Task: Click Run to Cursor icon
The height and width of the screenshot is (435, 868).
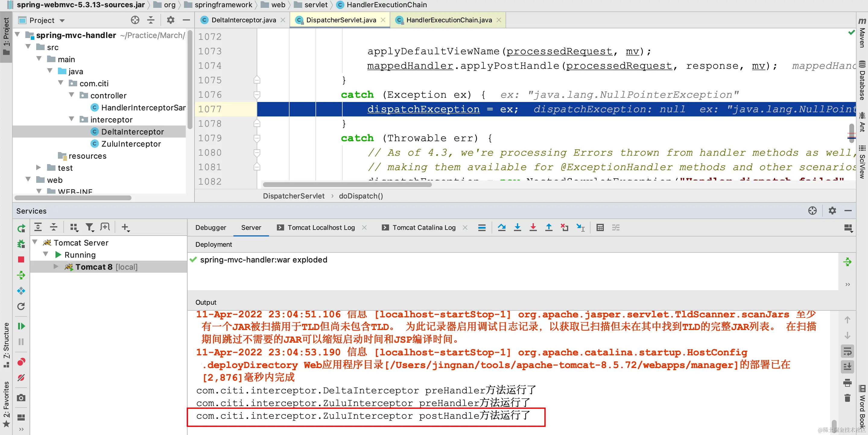Action: pyautogui.click(x=580, y=228)
